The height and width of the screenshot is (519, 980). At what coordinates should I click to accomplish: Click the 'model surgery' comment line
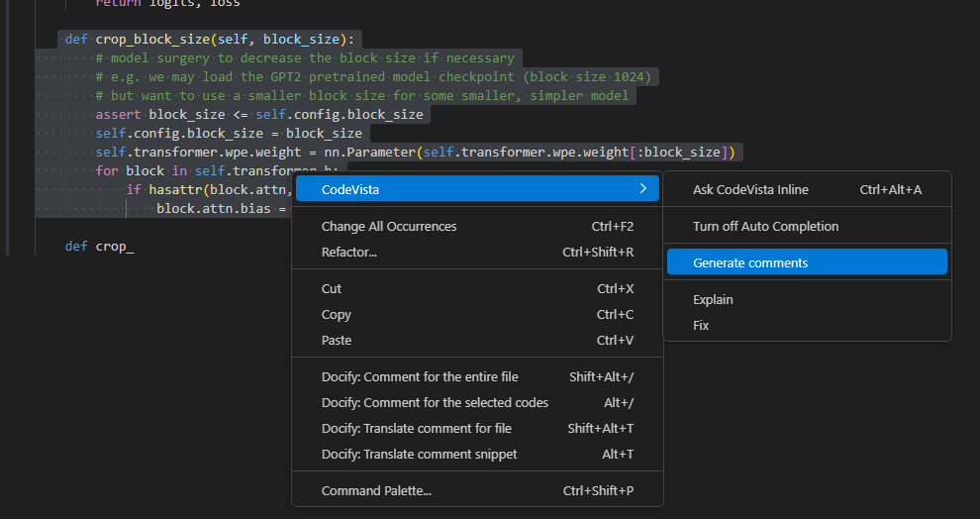pyautogui.click(x=305, y=58)
